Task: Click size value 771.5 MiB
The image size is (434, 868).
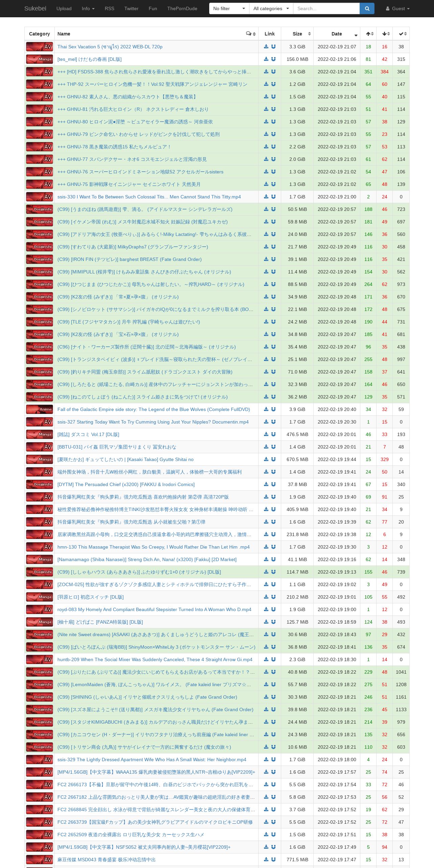Action: (297, 860)
